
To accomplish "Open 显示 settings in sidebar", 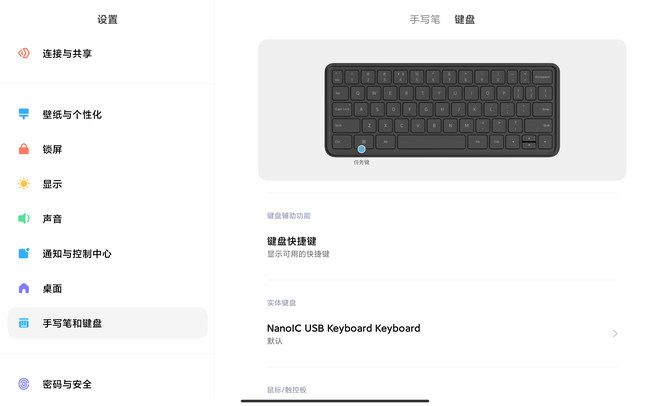I will pyautogui.click(x=108, y=184).
